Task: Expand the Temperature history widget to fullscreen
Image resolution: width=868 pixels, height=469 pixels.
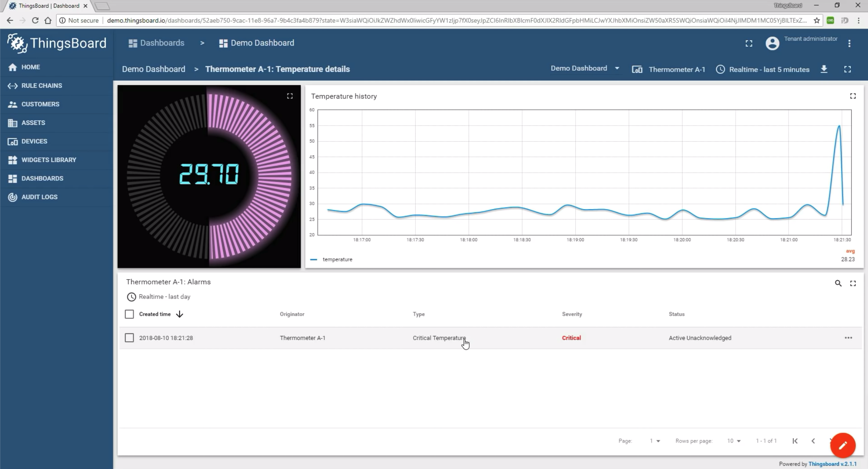Action: click(853, 96)
